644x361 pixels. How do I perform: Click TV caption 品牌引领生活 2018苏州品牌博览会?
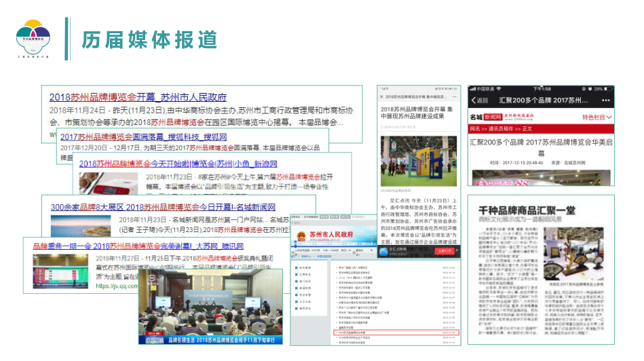tap(221, 340)
